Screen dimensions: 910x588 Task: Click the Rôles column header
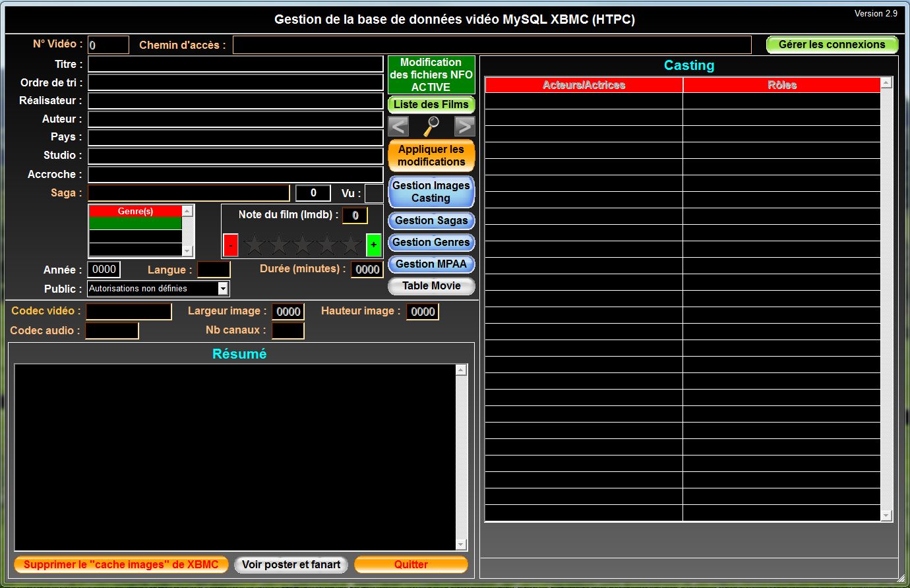pyautogui.click(x=781, y=85)
